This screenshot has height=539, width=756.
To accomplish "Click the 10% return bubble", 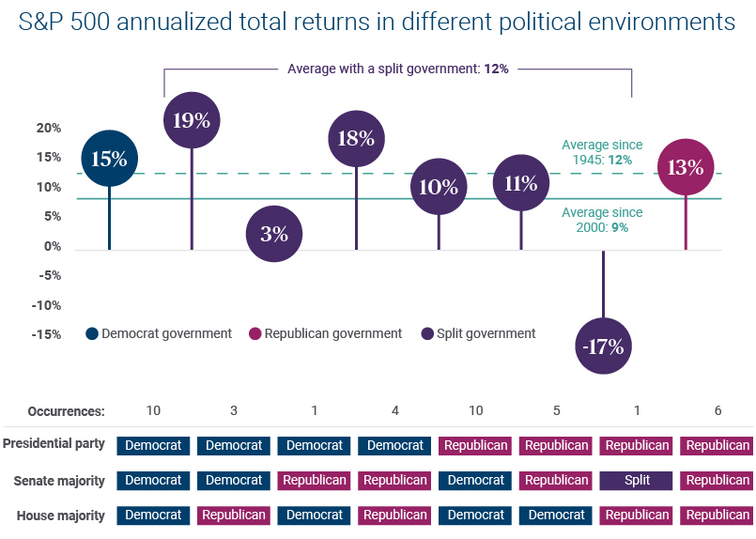I will coord(439,187).
